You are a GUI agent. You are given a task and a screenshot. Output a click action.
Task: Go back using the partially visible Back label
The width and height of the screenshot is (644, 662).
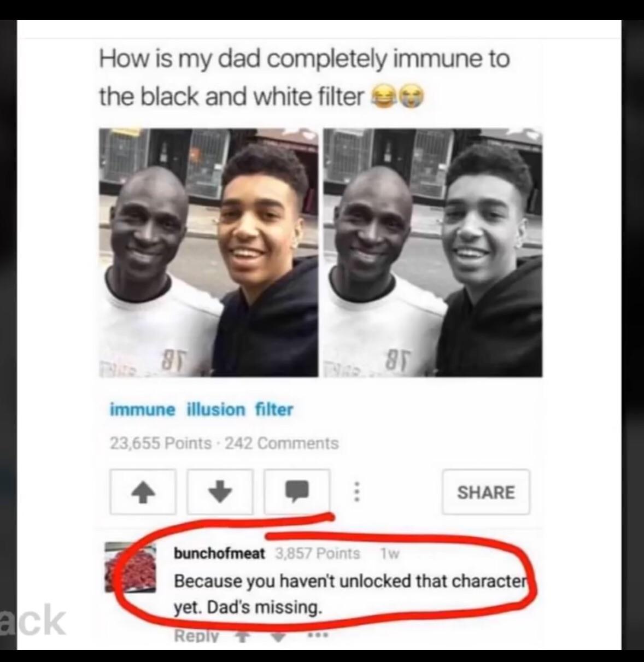[x=33, y=620]
